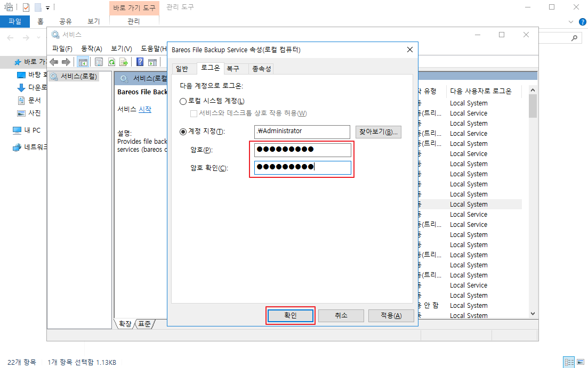Switch Explorer to details view icon
Screen dimensions: 588x368
tap(569, 362)
